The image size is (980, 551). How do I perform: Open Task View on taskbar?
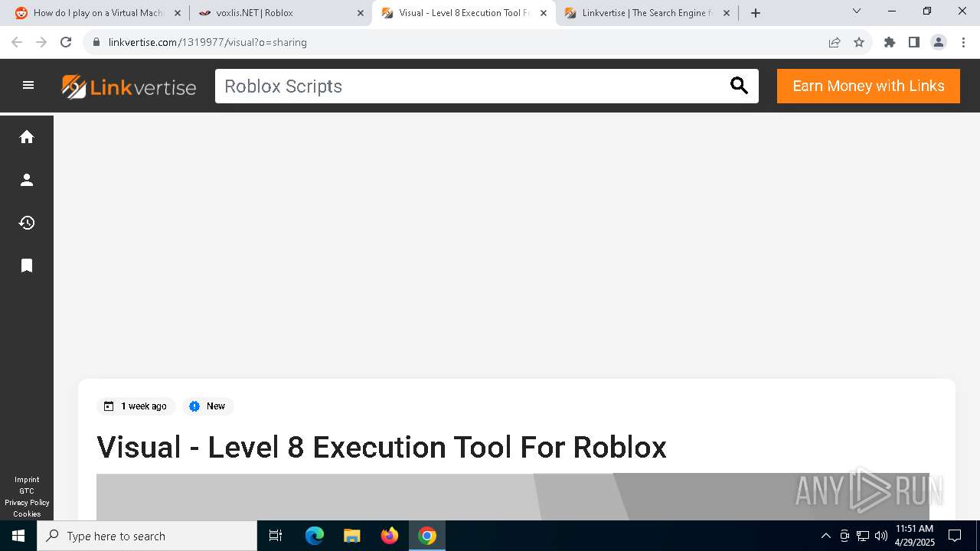(x=276, y=536)
